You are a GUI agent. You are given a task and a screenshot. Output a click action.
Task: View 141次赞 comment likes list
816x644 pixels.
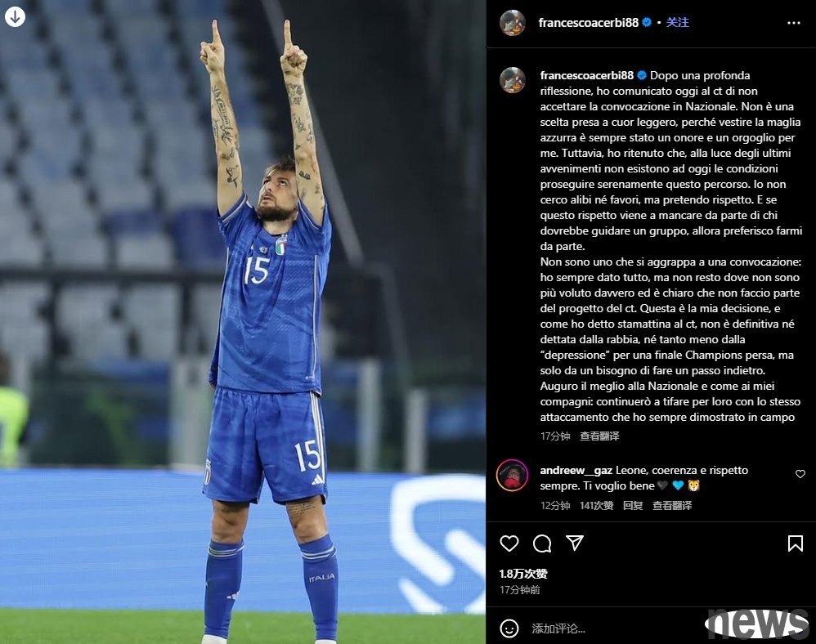tap(596, 506)
